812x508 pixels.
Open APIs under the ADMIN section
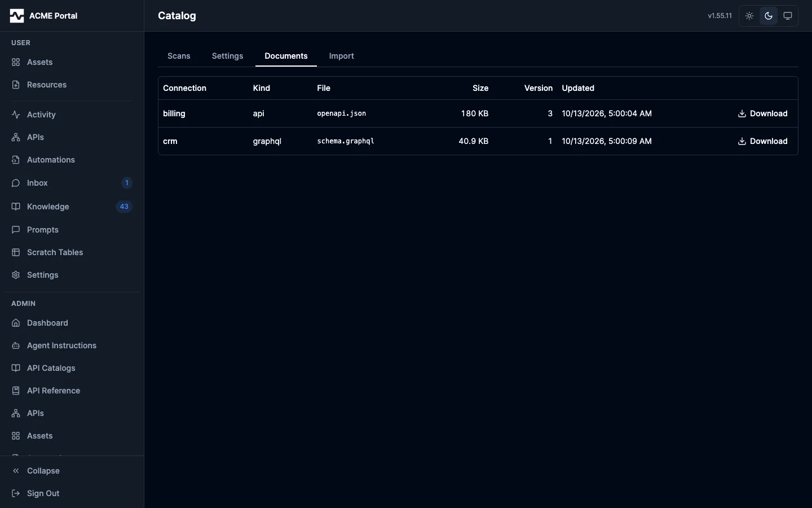[72, 413]
